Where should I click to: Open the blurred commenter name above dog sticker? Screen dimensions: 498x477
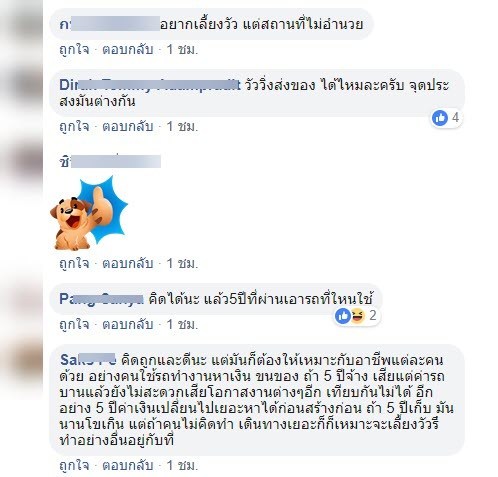[x=110, y=162]
